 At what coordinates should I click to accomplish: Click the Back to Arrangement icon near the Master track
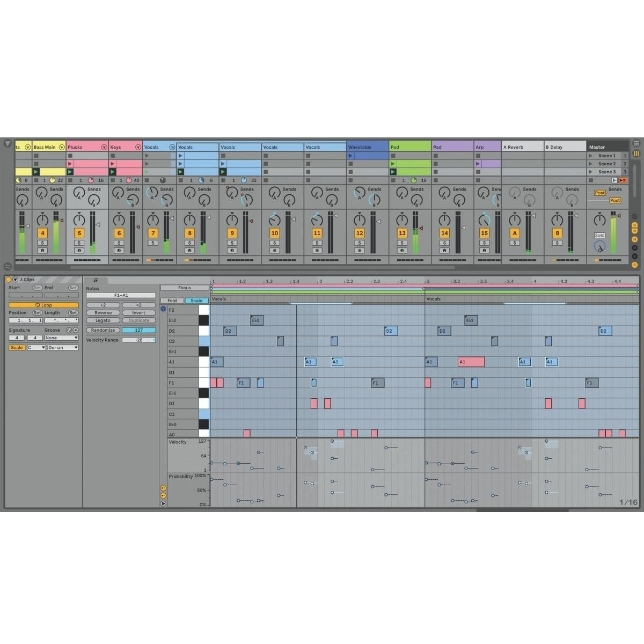point(621,180)
